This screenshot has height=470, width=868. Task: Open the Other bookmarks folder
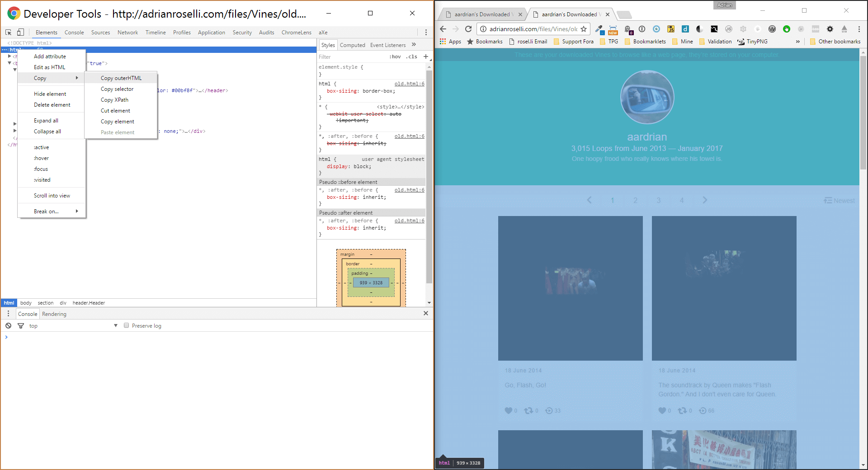point(835,42)
